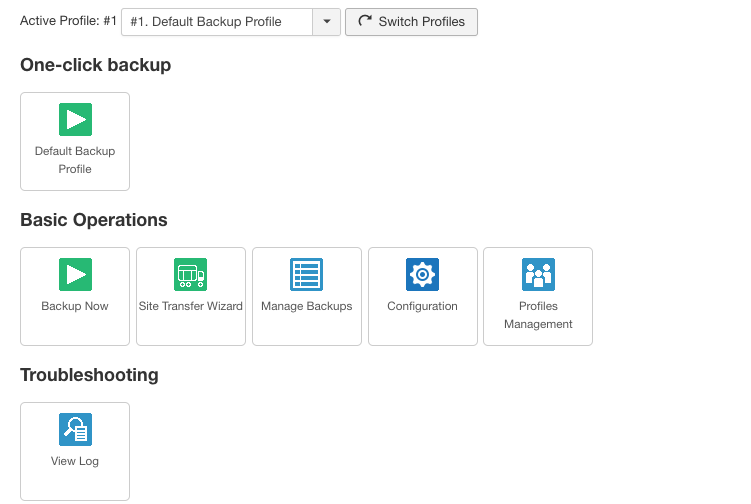751x504 pixels.
Task: Expand the Active Profile dropdown arrow
Action: [326, 21]
